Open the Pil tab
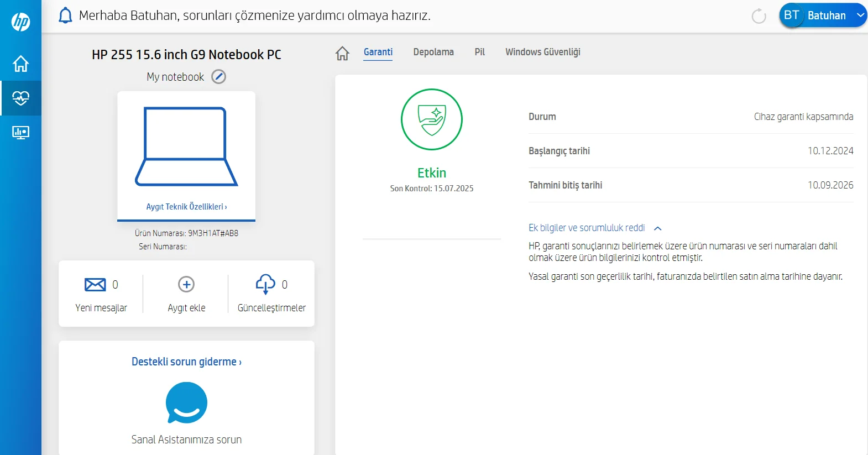The width and height of the screenshot is (868, 455). point(480,52)
